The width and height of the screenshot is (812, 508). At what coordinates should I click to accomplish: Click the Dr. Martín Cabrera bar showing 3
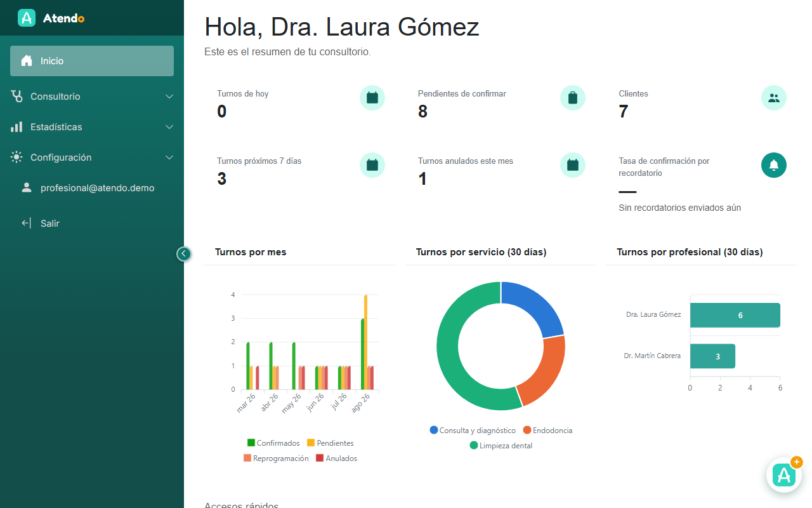click(x=712, y=356)
